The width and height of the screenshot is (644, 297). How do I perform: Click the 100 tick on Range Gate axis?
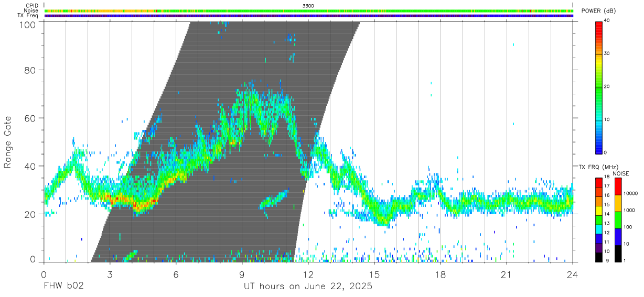(x=27, y=24)
